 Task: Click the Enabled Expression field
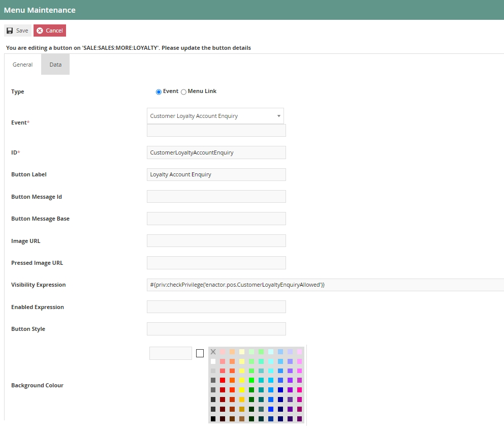pyautogui.click(x=216, y=307)
